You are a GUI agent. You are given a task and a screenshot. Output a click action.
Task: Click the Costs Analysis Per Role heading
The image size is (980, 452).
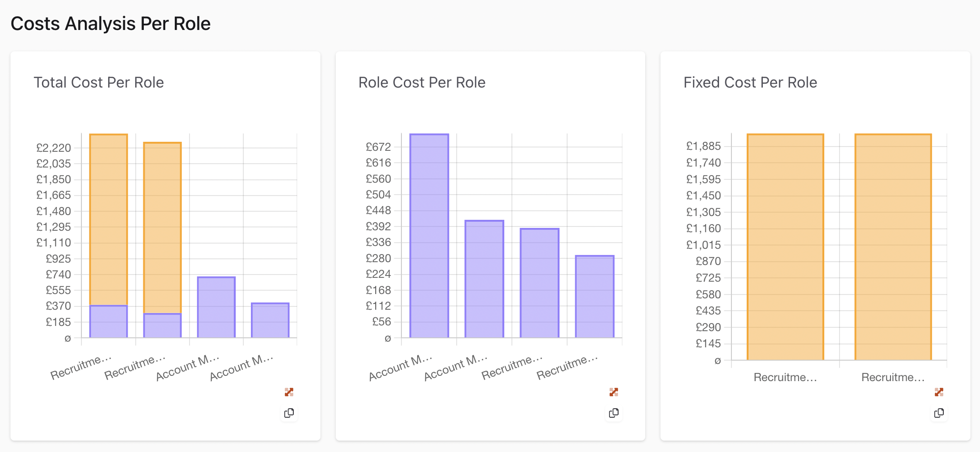[111, 23]
